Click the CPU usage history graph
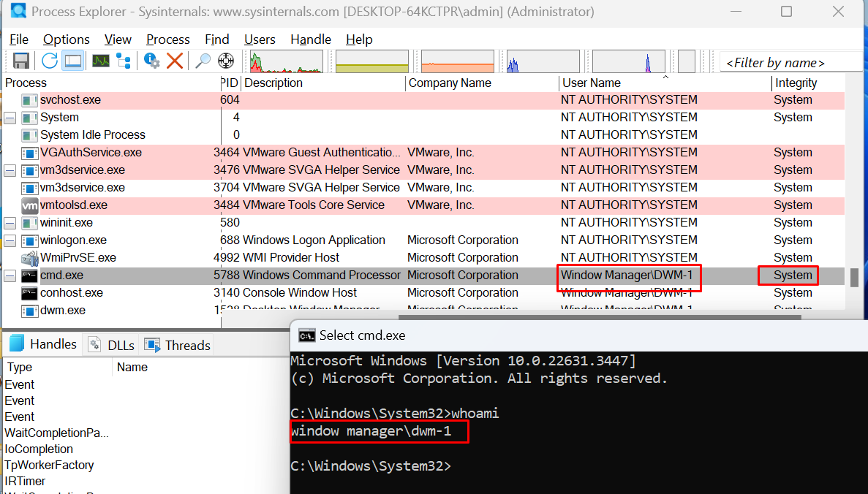The width and height of the screenshot is (868, 494). click(x=286, y=61)
